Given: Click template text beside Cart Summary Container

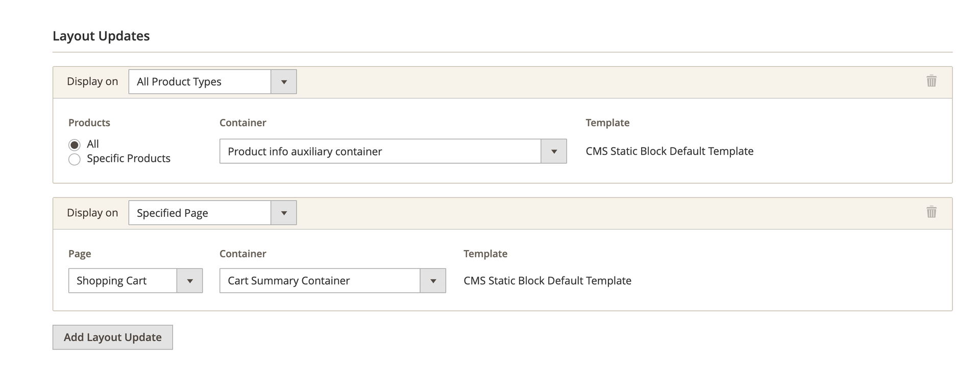Looking at the screenshot, I should (547, 281).
